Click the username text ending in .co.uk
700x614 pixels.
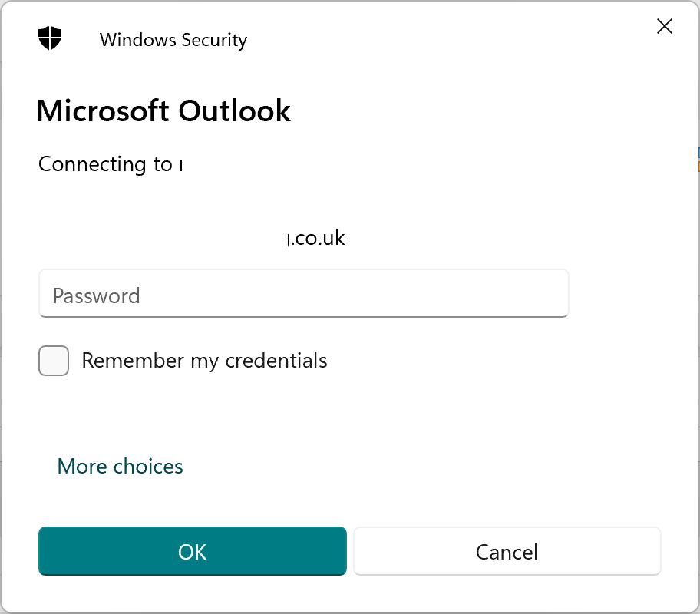tap(316, 238)
